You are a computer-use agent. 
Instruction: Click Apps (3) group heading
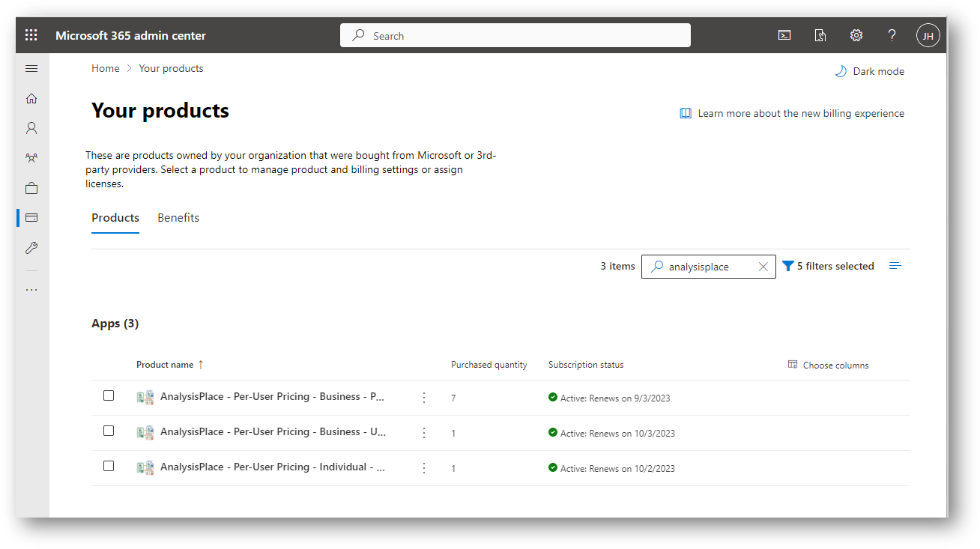pyautogui.click(x=115, y=324)
